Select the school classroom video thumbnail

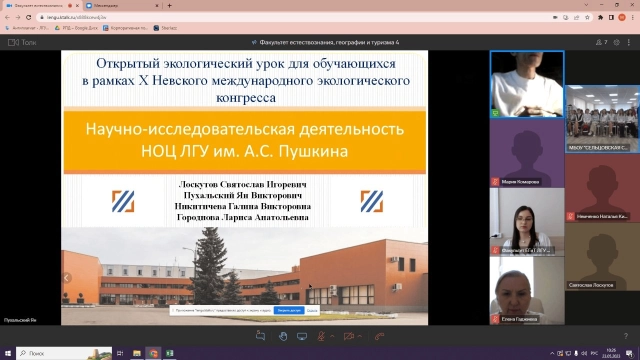point(602,119)
